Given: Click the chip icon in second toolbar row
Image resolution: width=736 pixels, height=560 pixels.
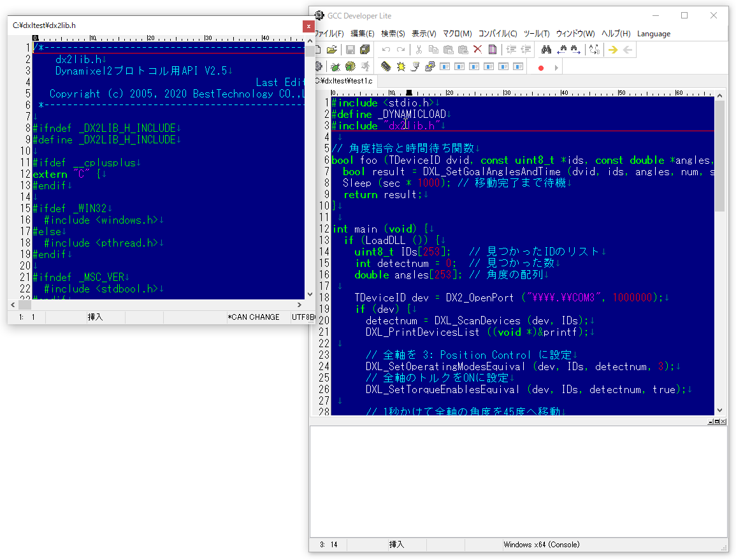Looking at the screenshot, I should [386, 66].
